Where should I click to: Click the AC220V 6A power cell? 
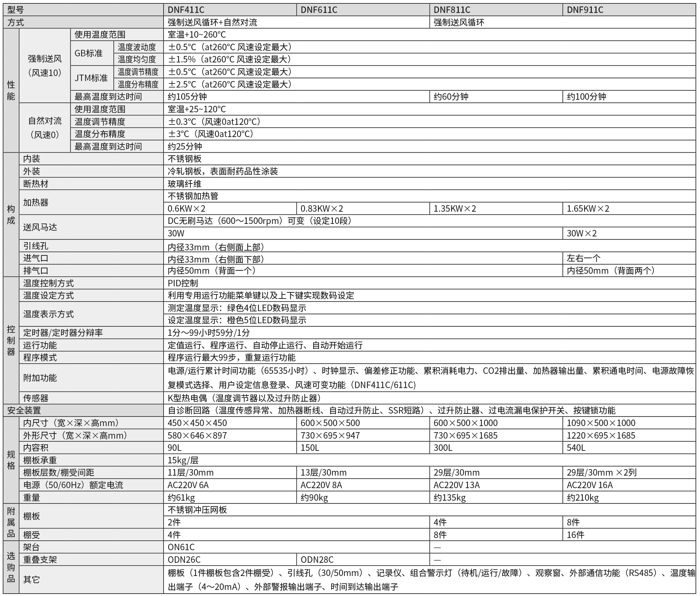coord(230,485)
